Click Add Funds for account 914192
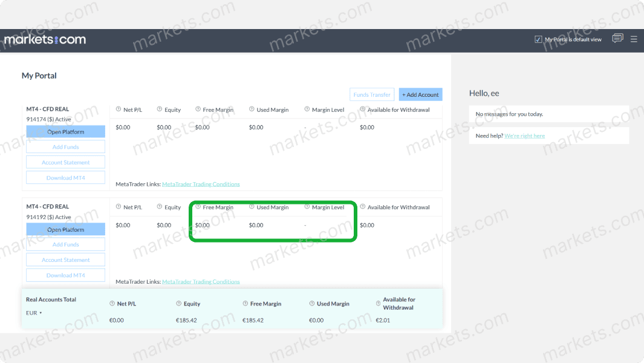The width and height of the screenshot is (644, 363). coord(65,244)
